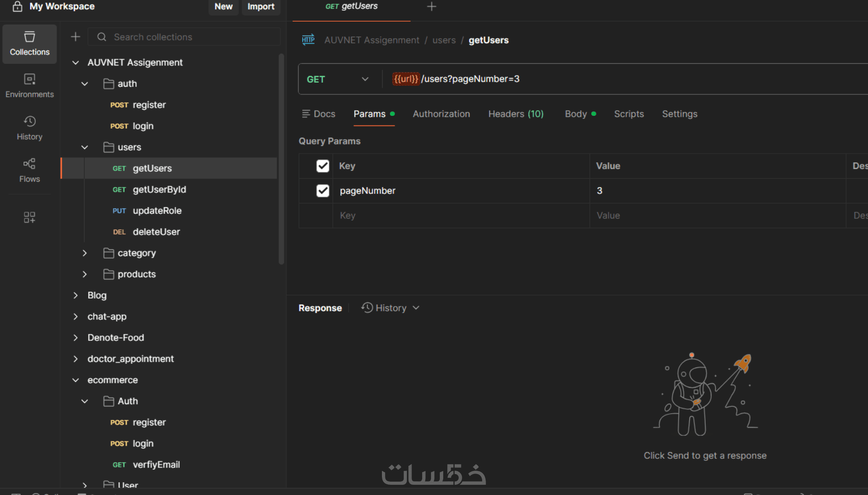The height and width of the screenshot is (495, 868).
Task: Click the Docs lines icon
Action: pyautogui.click(x=306, y=114)
